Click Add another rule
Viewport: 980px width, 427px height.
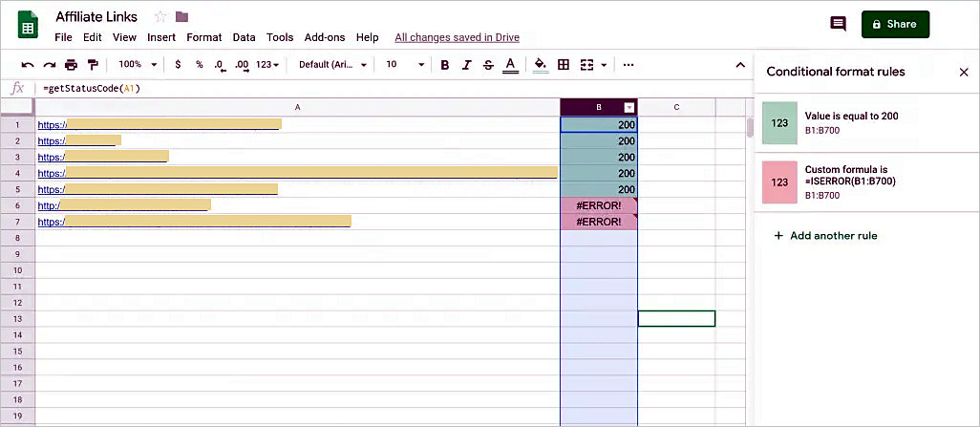[825, 236]
